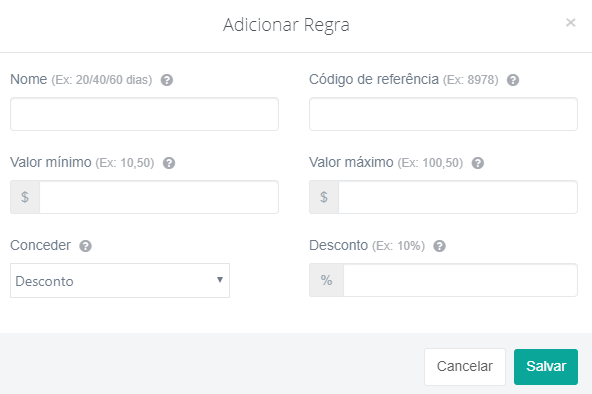This screenshot has width=592, height=394.
Task: Click inside the Valor máximo amount field
Action: (x=458, y=197)
